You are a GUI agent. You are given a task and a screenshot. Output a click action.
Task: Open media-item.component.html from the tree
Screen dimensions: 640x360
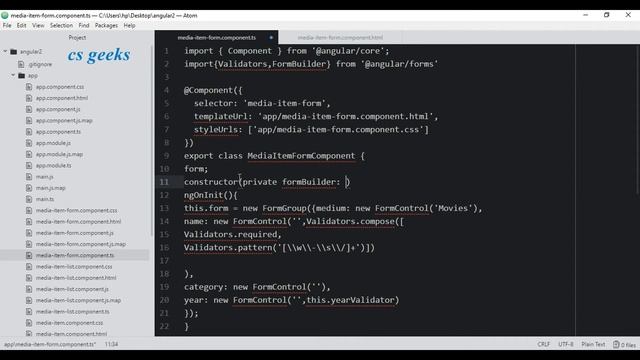[71, 333]
